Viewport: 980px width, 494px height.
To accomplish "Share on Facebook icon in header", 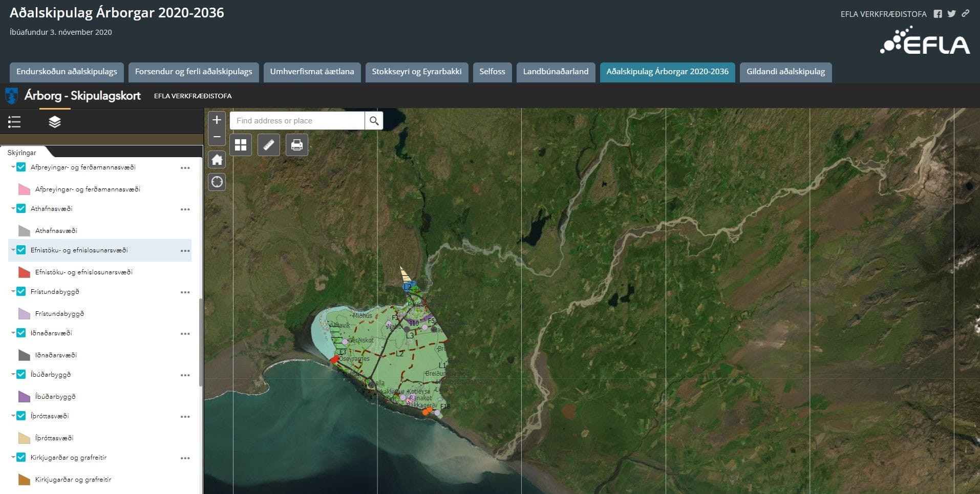I will click(x=938, y=14).
